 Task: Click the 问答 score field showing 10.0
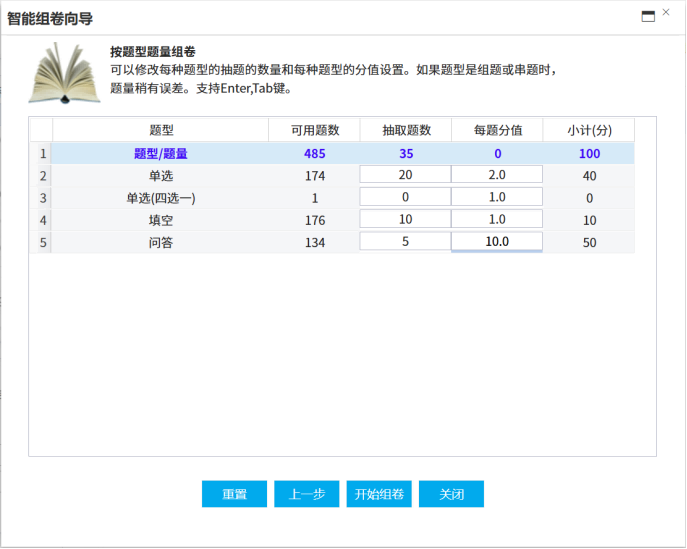(x=497, y=241)
